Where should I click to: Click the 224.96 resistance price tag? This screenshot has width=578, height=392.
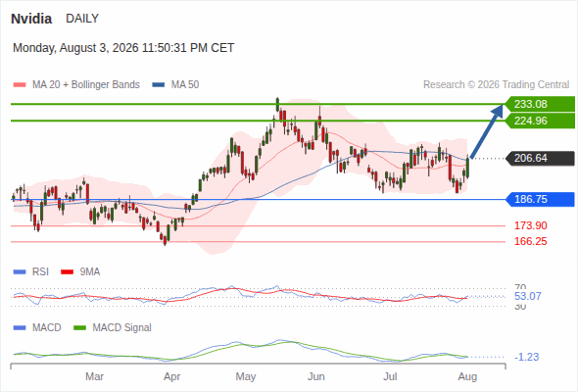pyautogui.click(x=540, y=121)
